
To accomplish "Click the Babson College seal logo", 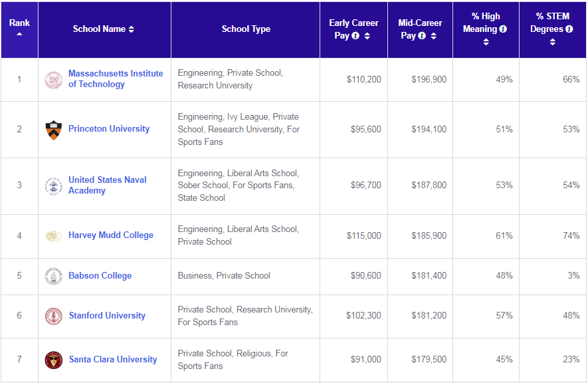I will (54, 277).
